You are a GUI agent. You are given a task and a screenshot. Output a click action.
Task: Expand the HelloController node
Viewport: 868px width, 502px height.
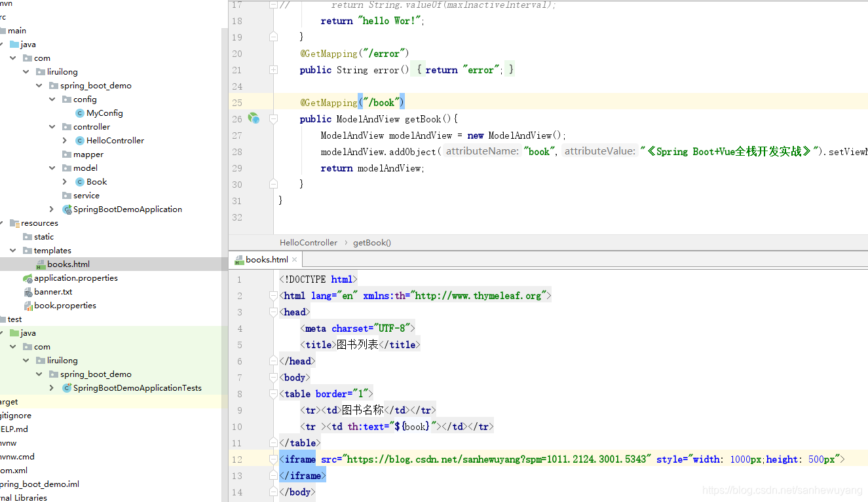[x=65, y=141]
